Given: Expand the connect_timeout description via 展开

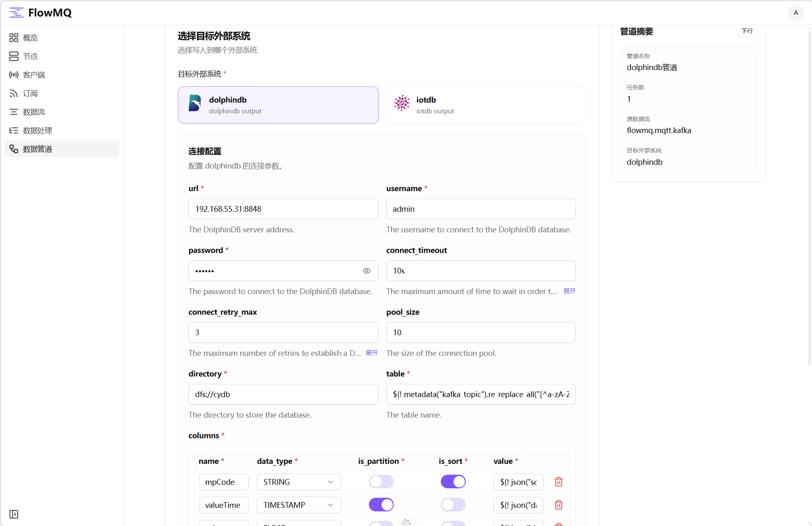Looking at the screenshot, I should tap(569, 291).
